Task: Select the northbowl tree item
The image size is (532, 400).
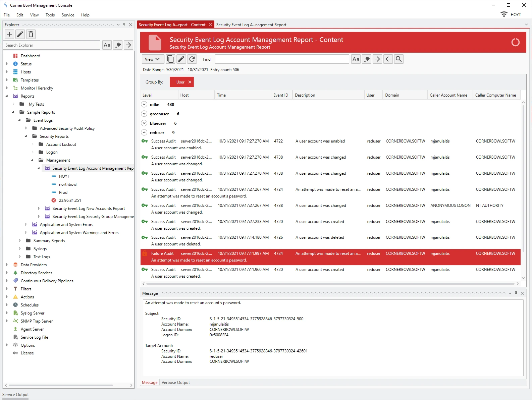Action: point(68,184)
